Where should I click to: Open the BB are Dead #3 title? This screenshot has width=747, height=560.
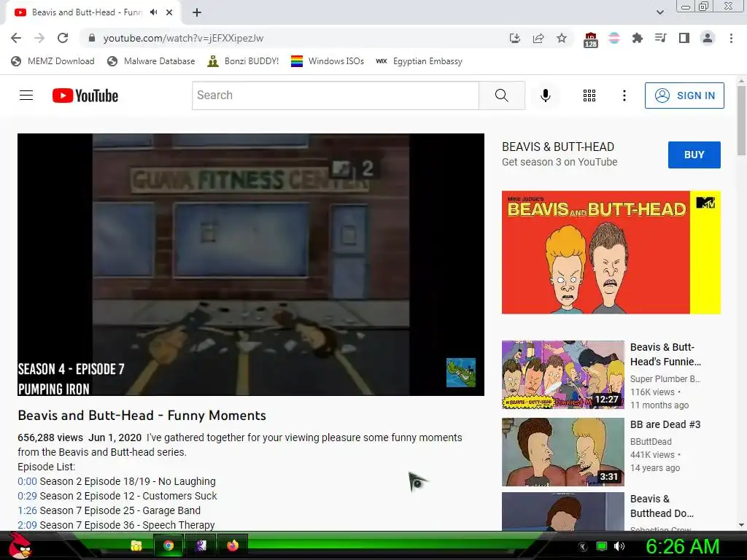[665, 424]
